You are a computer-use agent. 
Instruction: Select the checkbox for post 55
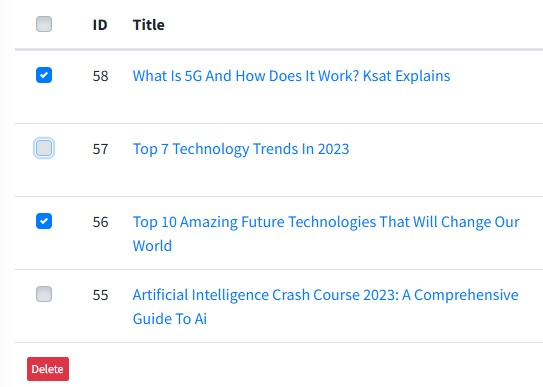pyautogui.click(x=44, y=294)
